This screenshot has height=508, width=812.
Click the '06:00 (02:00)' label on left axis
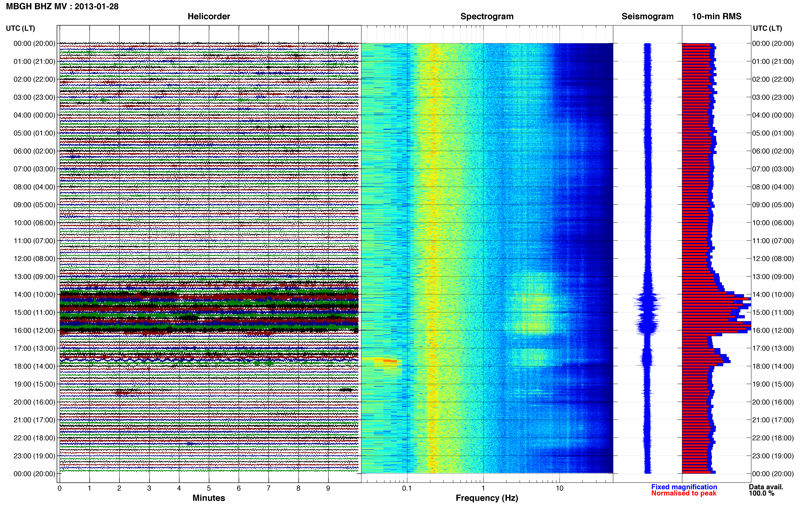[34, 151]
